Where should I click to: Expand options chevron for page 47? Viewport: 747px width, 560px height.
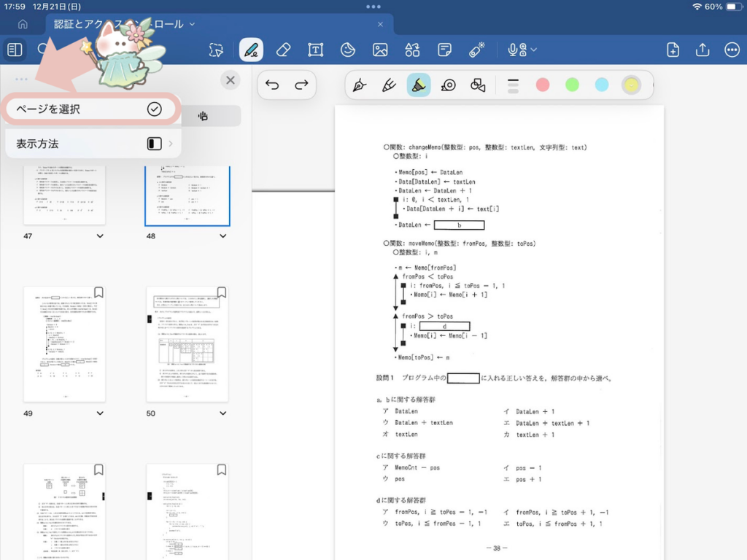[x=100, y=236]
